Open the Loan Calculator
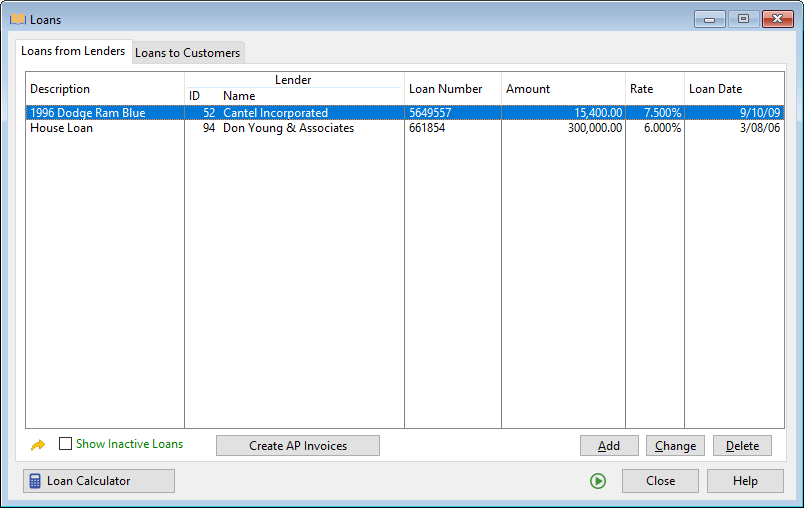This screenshot has width=804, height=508. [99, 481]
